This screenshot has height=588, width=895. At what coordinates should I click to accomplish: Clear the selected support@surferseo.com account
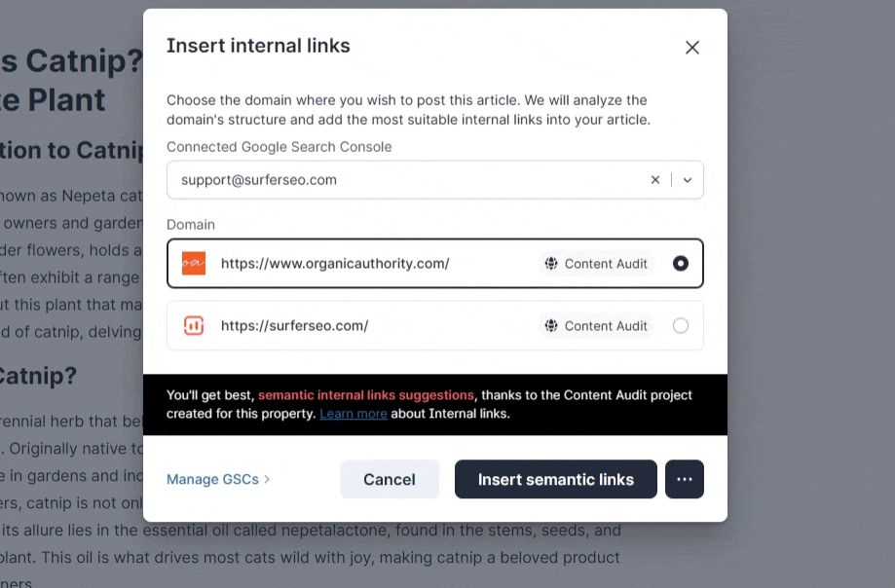(x=655, y=180)
